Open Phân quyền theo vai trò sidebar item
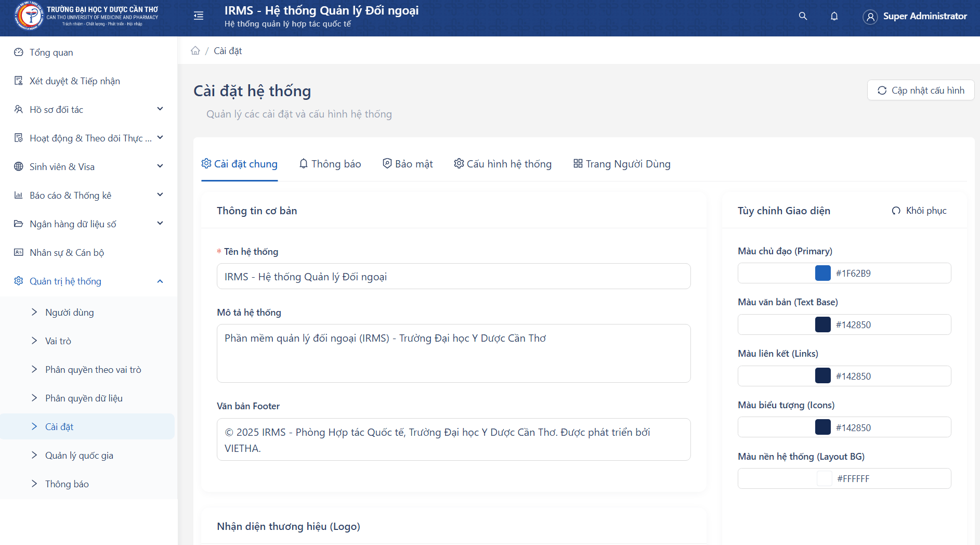This screenshot has height=545, width=980. coord(93,370)
